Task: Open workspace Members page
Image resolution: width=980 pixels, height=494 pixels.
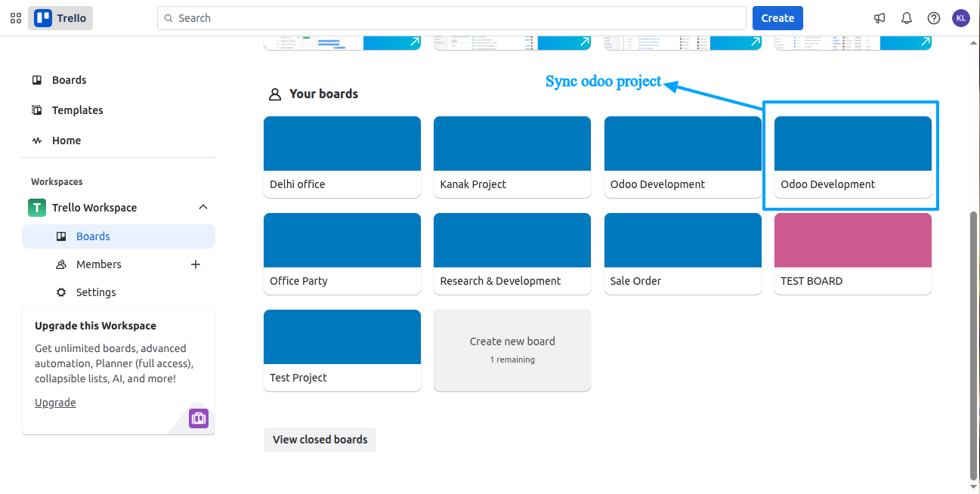Action: click(99, 264)
